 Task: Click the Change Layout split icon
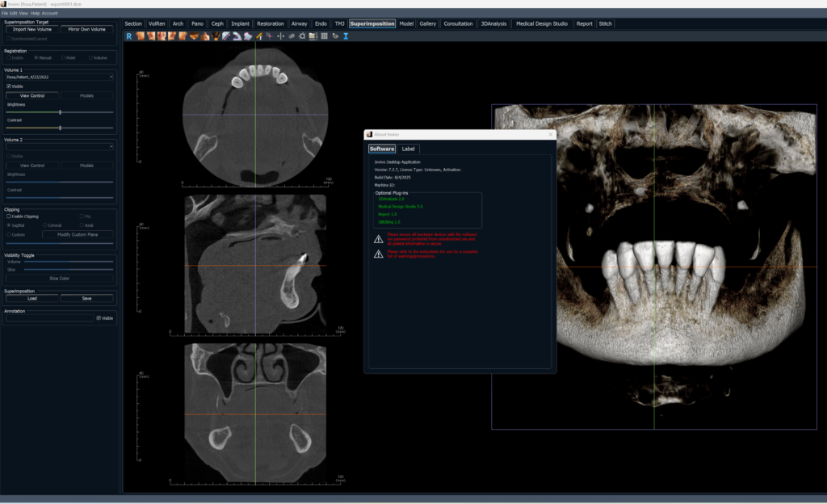[x=280, y=36]
